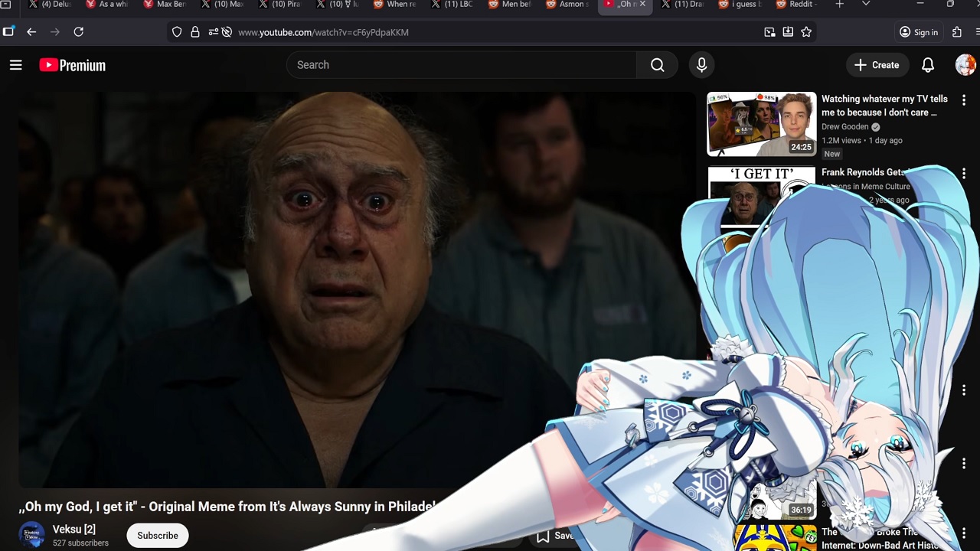Open picture-in-picture from address bar
Screen dimensions: 980x551
click(x=769, y=32)
